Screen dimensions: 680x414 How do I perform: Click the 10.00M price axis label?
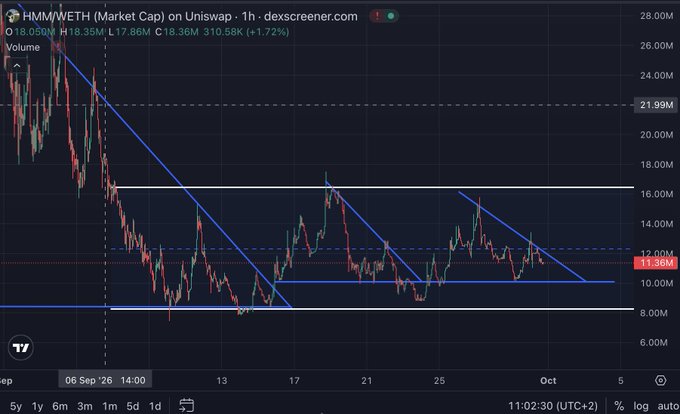click(657, 284)
